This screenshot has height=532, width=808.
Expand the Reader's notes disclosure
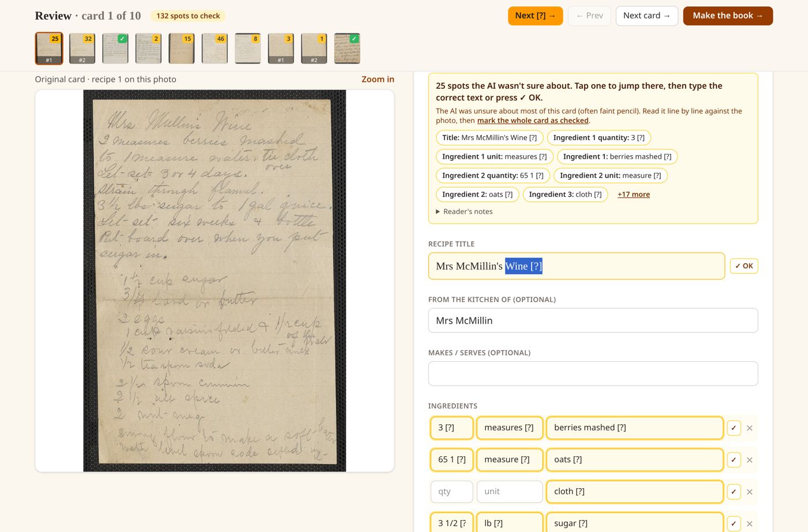pos(465,212)
